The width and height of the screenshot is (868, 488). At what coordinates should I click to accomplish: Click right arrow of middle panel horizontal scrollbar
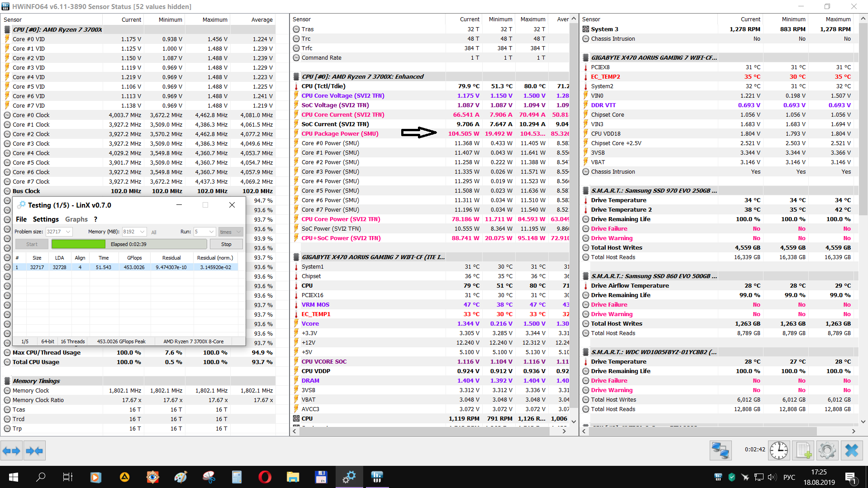(564, 431)
